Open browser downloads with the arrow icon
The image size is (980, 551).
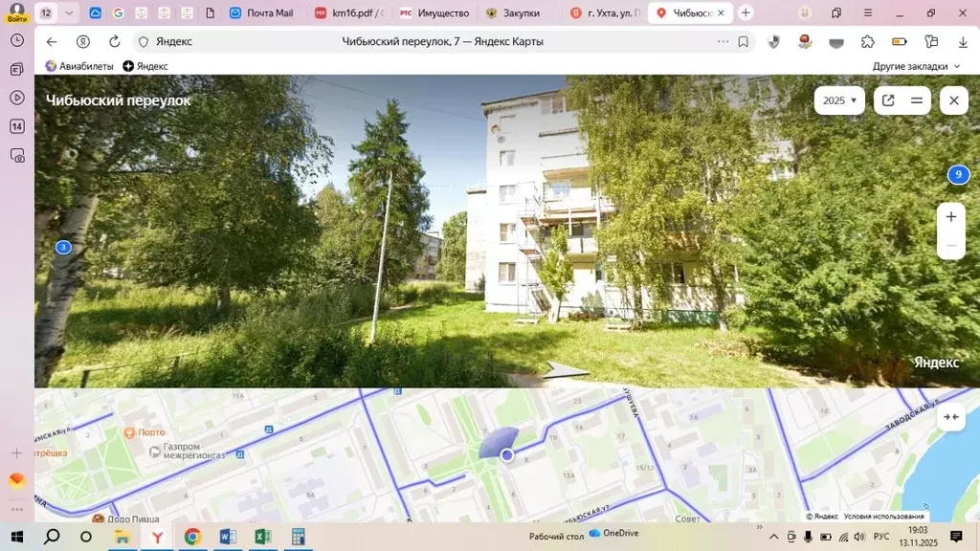point(962,42)
